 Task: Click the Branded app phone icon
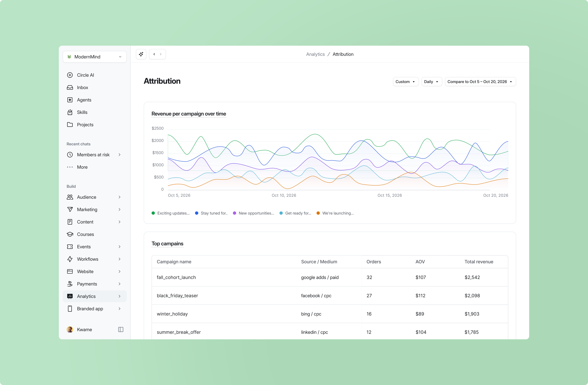point(70,308)
